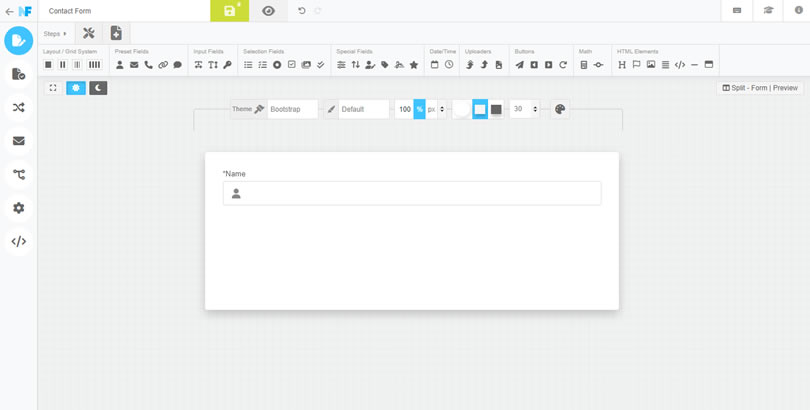Screen dimensions: 810x410
Task: Add a heading HTML element
Action: click(622, 65)
